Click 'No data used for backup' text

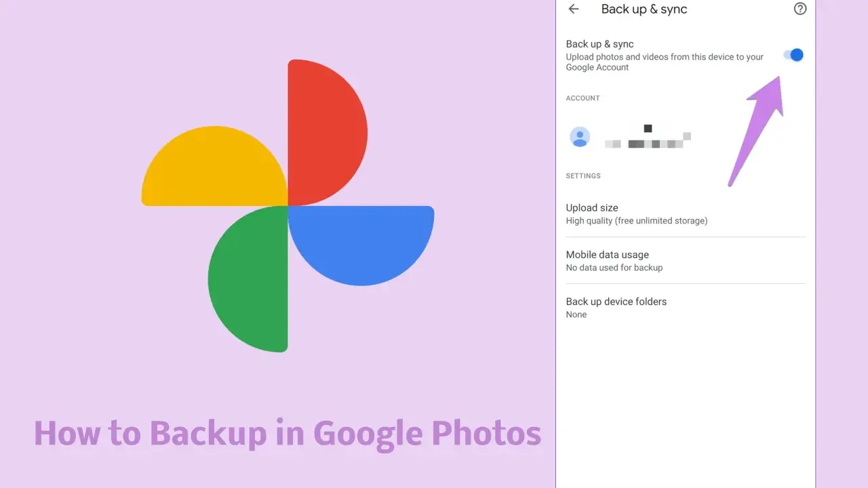(x=614, y=268)
